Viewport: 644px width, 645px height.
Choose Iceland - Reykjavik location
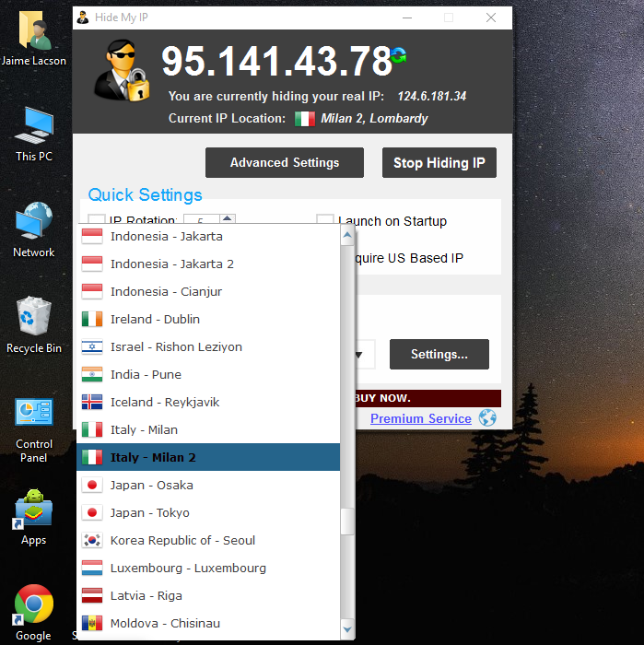208,402
